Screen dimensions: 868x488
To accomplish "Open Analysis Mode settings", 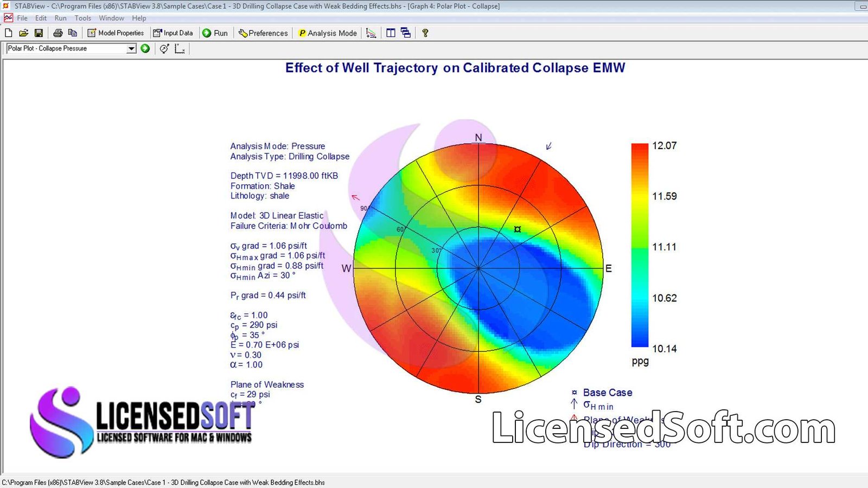I will pos(328,33).
